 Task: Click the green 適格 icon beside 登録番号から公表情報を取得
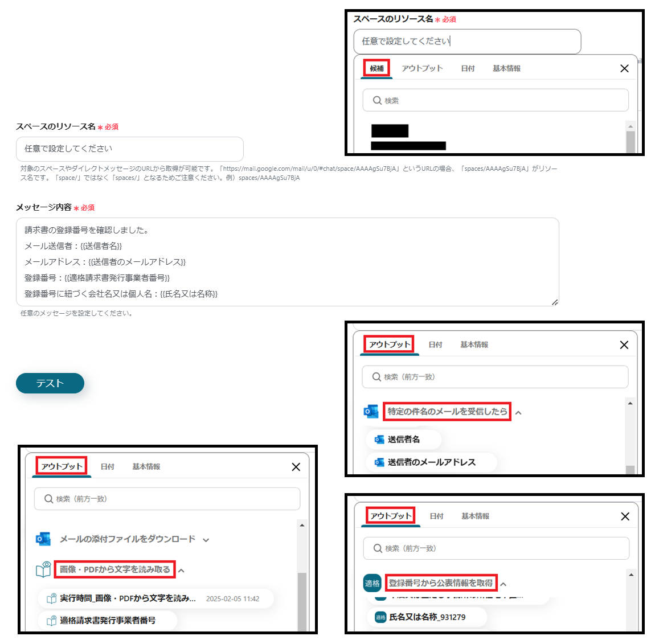(x=372, y=583)
